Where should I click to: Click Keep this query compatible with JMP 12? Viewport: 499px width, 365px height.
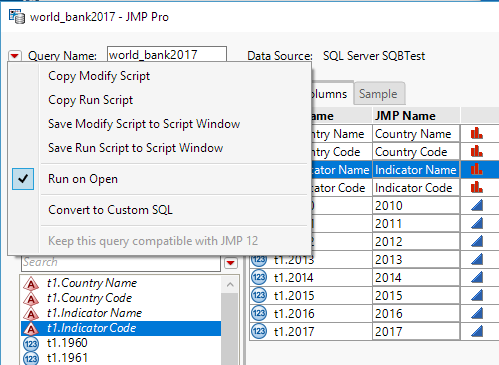[x=153, y=241]
